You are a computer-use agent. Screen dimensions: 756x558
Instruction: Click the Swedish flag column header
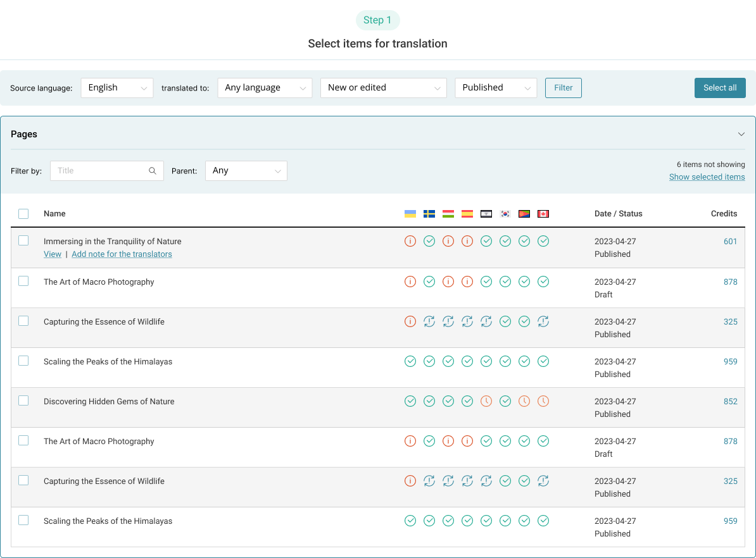tap(429, 214)
